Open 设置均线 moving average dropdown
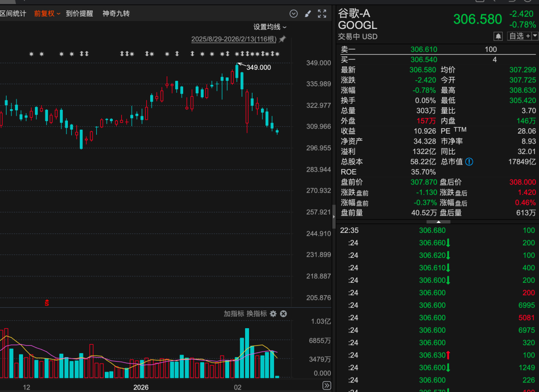 click(x=270, y=27)
